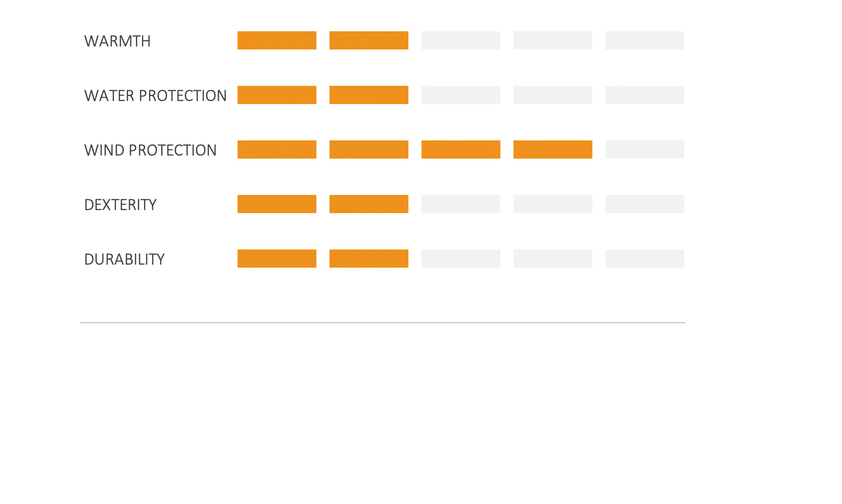Click the horizontal divider line below ratings

(x=383, y=322)
